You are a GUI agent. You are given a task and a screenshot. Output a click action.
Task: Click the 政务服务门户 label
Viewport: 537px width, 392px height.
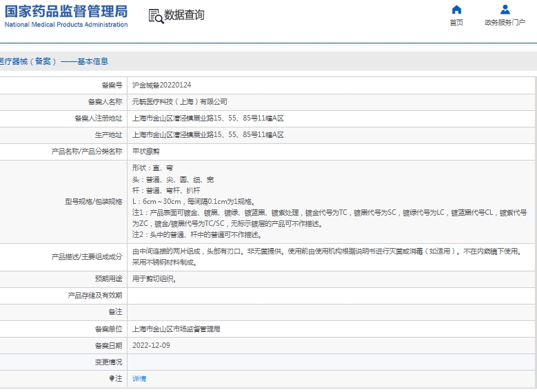505,23
